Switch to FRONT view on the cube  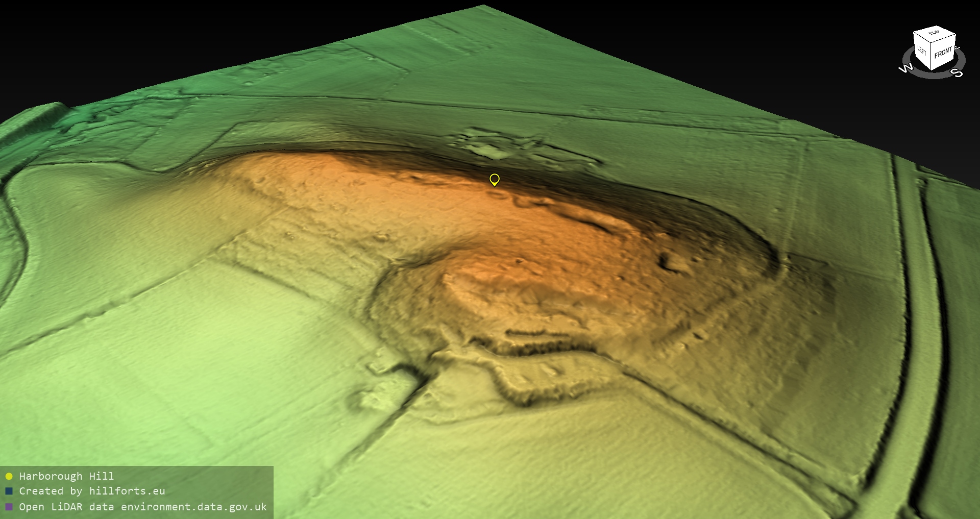click(x=943, y=53)
